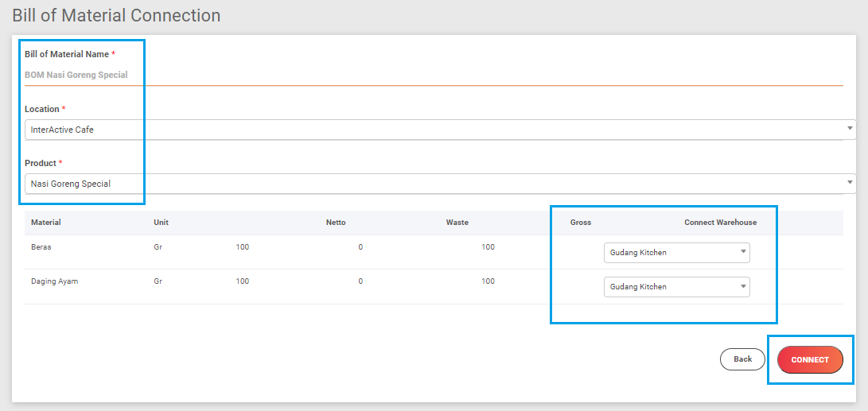Select the Waste column header
The height and width of the screenshot is (411, 868).
tap(457, 223)
